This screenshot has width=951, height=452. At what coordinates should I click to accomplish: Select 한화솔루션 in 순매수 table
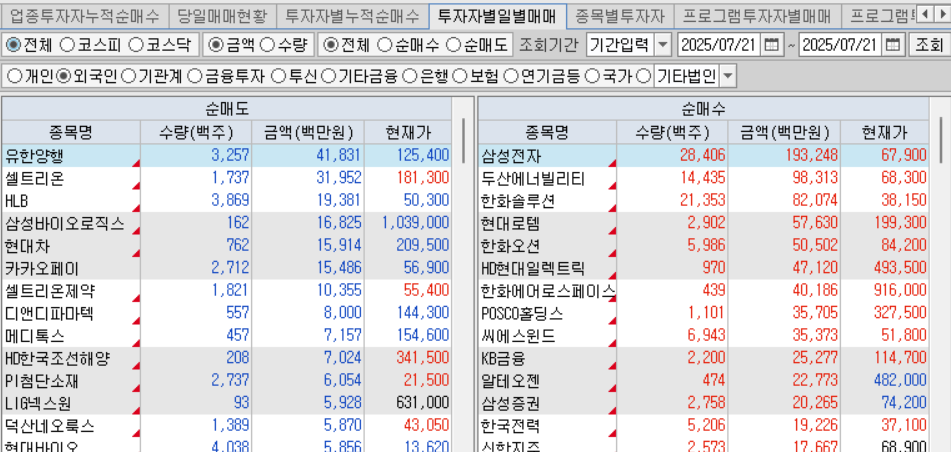point(703,200)
